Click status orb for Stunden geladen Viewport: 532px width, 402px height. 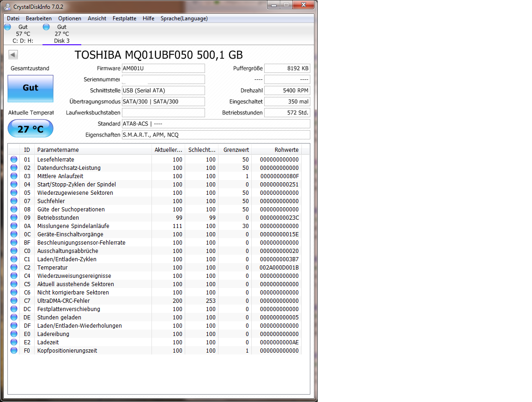[x=14, y=317]
